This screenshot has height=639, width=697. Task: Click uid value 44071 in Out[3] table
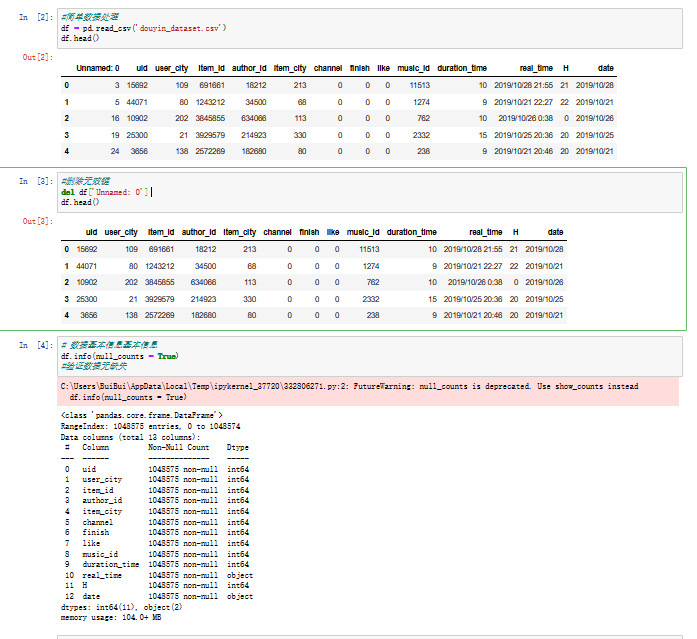tap(87, 266)
